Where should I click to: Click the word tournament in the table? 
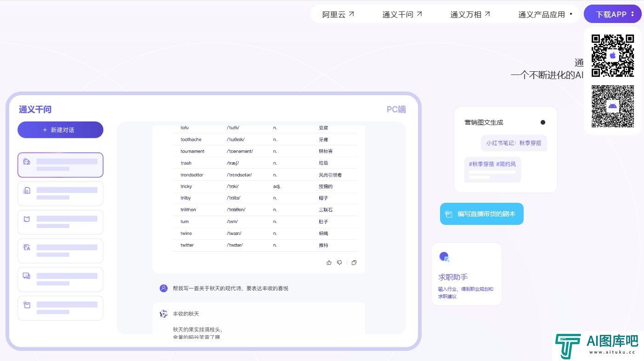pos(192,151)
